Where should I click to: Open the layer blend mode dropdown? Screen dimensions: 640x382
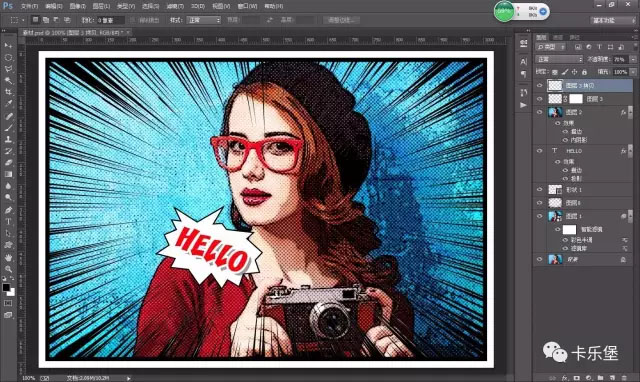click(559, 59)
